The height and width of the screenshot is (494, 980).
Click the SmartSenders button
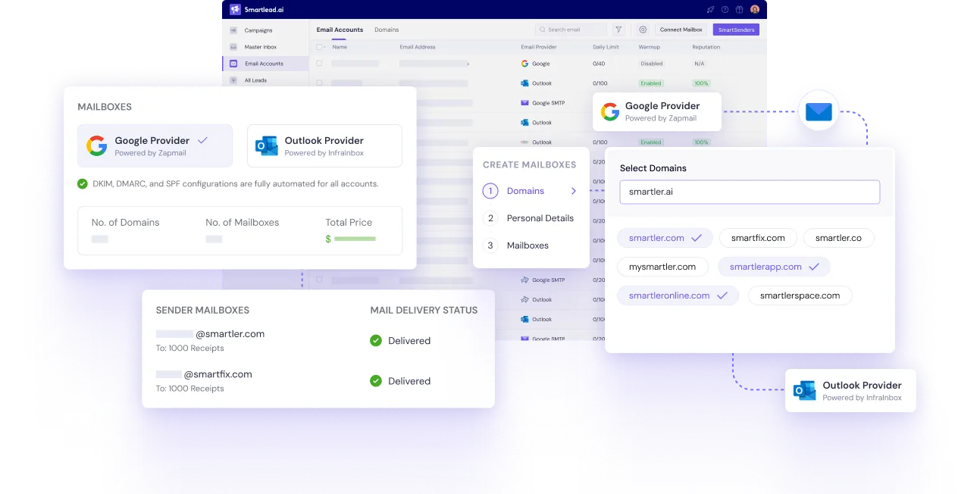[736, 30]
